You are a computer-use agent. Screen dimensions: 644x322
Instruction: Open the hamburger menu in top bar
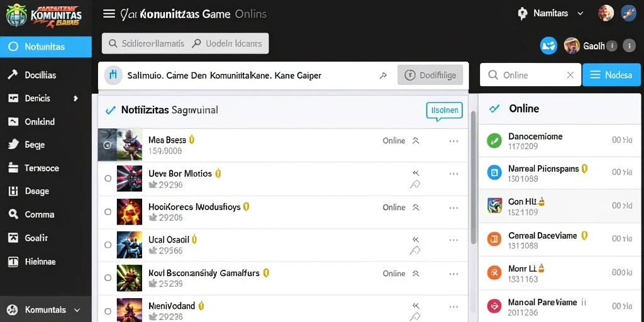(x=109, y=14)
